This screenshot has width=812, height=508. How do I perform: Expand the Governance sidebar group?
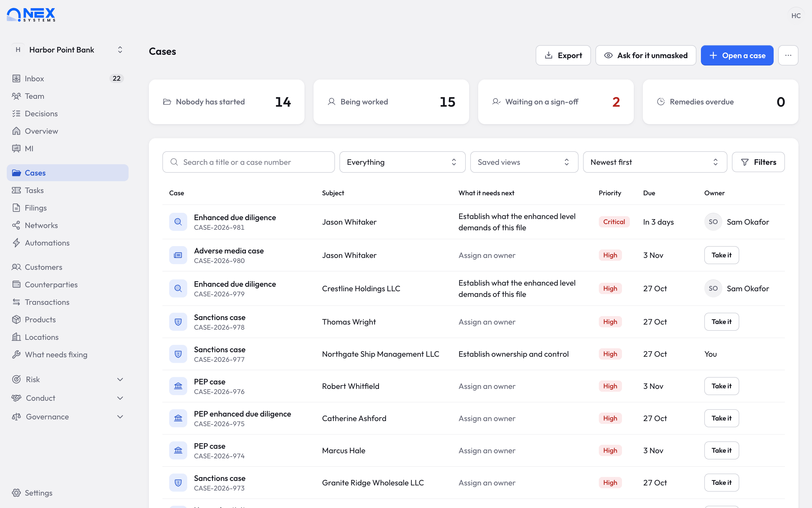(67, 417)
